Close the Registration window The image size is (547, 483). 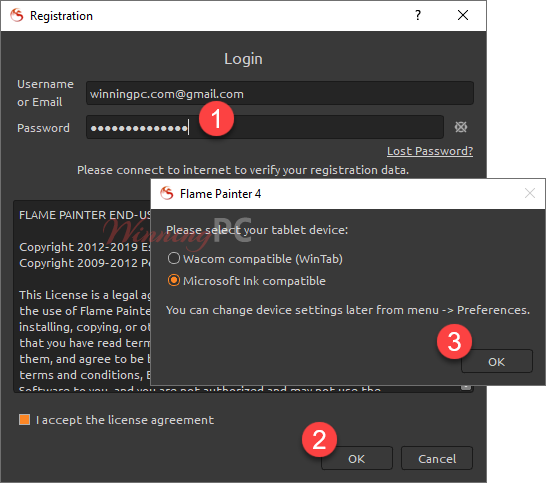click(463, 15)
